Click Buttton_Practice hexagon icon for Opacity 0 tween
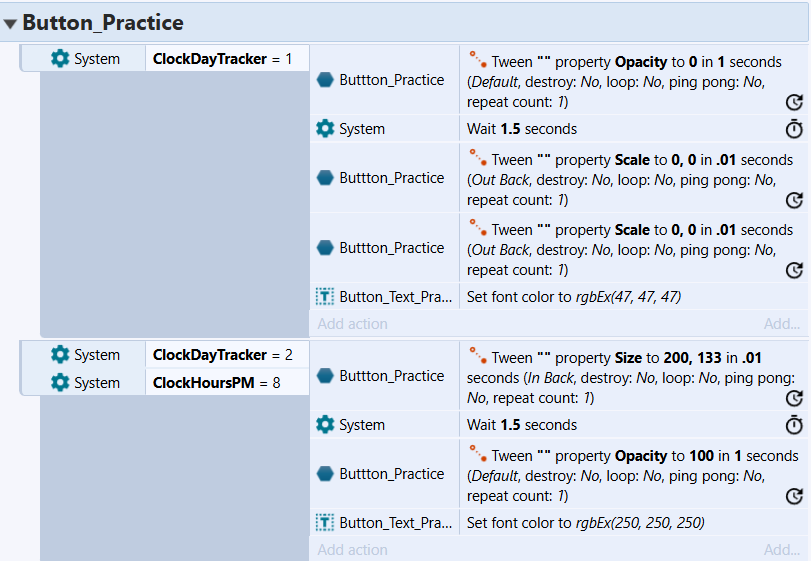811x561 pixels. pos(325,80)
